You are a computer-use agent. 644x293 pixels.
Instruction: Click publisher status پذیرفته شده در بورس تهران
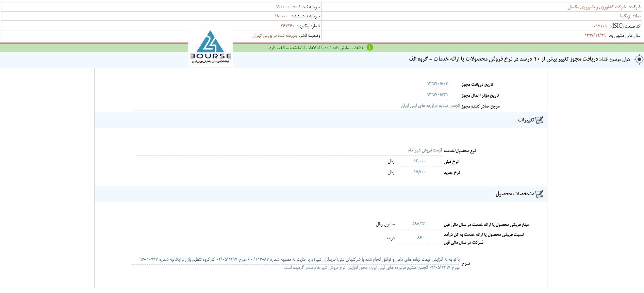coord(275,35)
